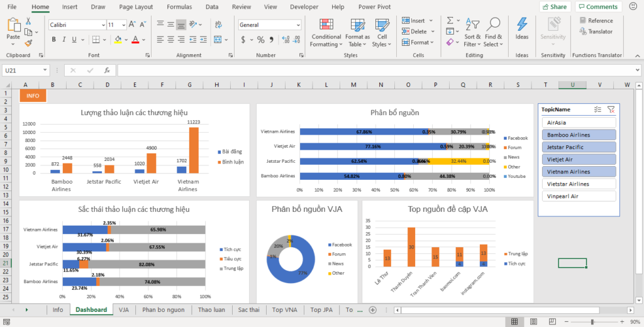Image resolution: width=644 pixels, height=327 pixels.
Task: Increase font size with the larger A icon
Action: click(132, 25)
